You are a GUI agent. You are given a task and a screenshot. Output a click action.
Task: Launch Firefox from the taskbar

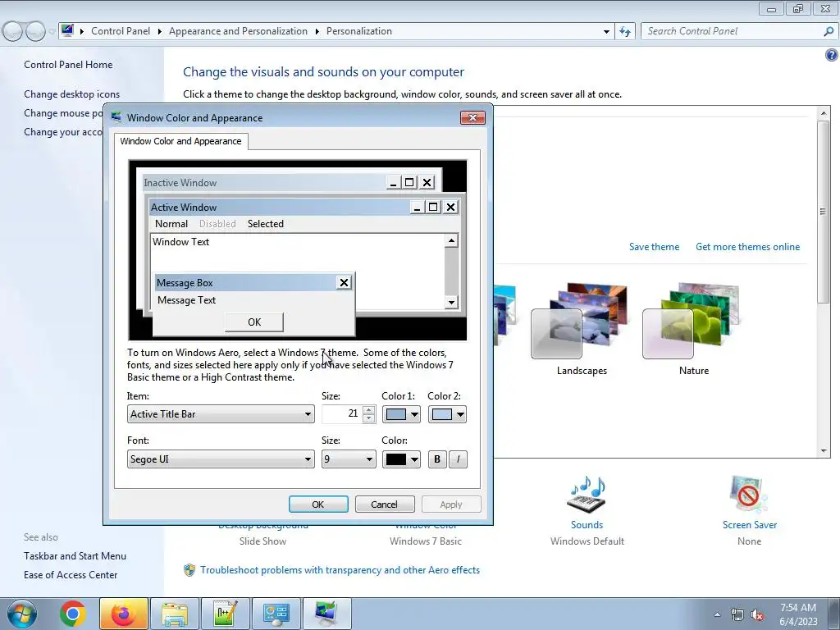[124, 614]
